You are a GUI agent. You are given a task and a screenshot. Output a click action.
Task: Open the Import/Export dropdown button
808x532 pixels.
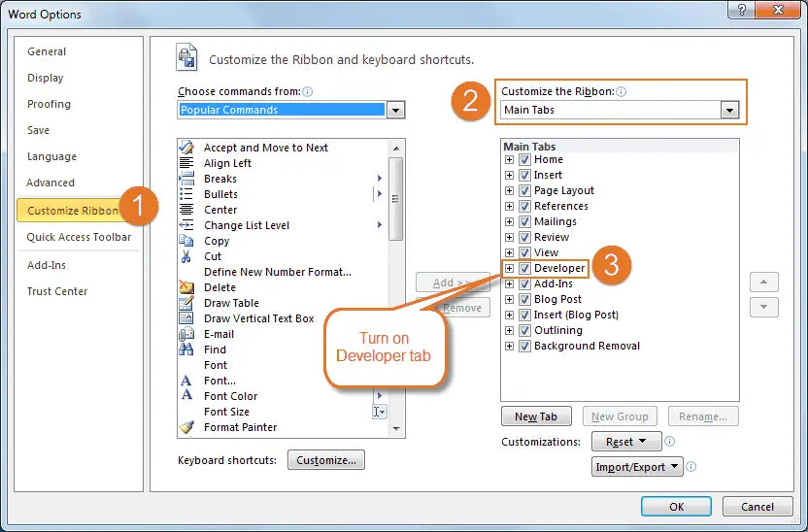pos(637,467)
